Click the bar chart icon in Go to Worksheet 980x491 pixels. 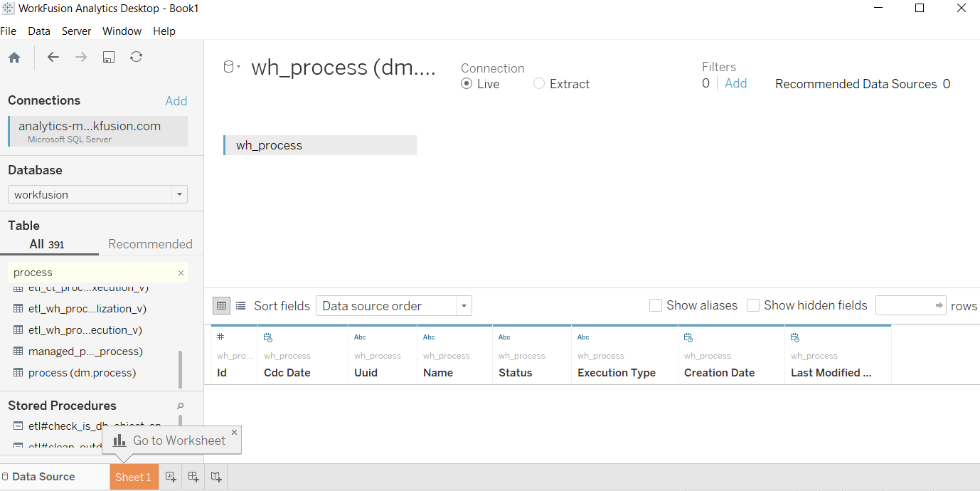click(x=119, y=440)
